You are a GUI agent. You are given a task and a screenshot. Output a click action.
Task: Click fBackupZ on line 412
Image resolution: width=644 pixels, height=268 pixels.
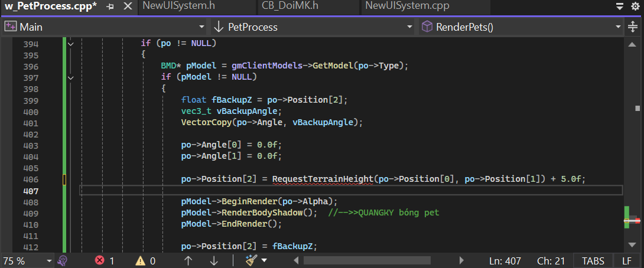[292, 247]
